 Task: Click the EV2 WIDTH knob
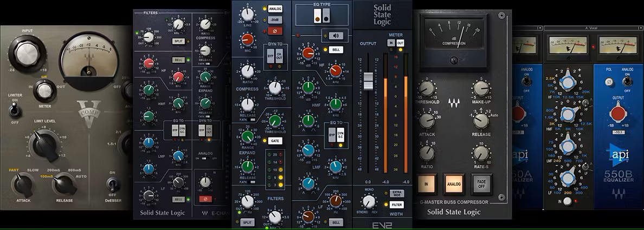(369, 201)
